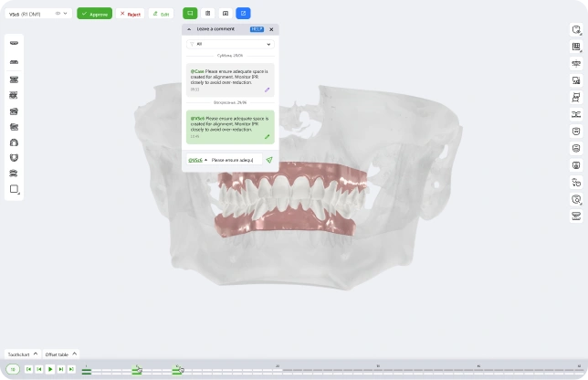This screenshot has width=588, height=380.
Task: Click the Reject button
Action: click(130, 14)
